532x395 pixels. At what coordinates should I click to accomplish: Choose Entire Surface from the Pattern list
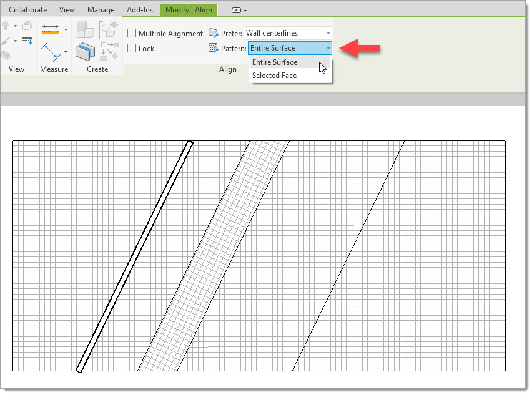point(290,62)
